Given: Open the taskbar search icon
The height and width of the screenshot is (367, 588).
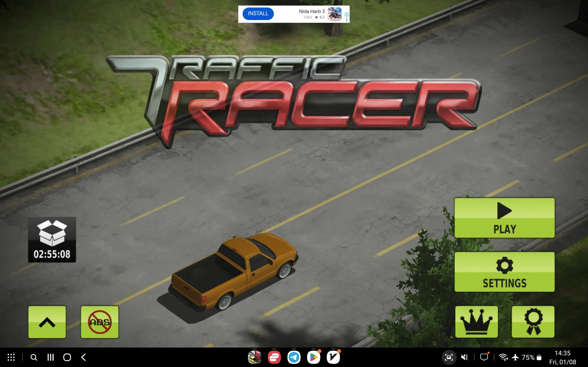Looking at the screenshot, I should pos(34,357).
